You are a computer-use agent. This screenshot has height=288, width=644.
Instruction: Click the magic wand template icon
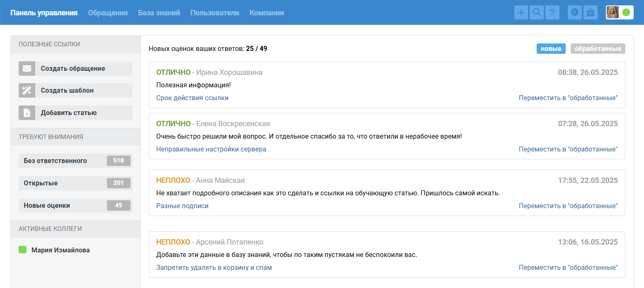27,91
